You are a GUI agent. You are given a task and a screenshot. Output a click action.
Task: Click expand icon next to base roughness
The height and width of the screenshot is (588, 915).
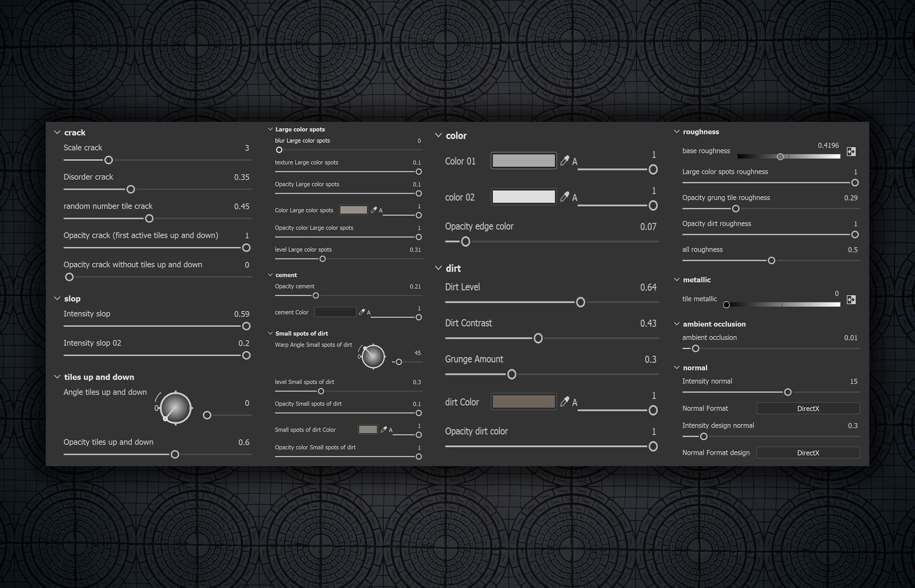point(851,152)
